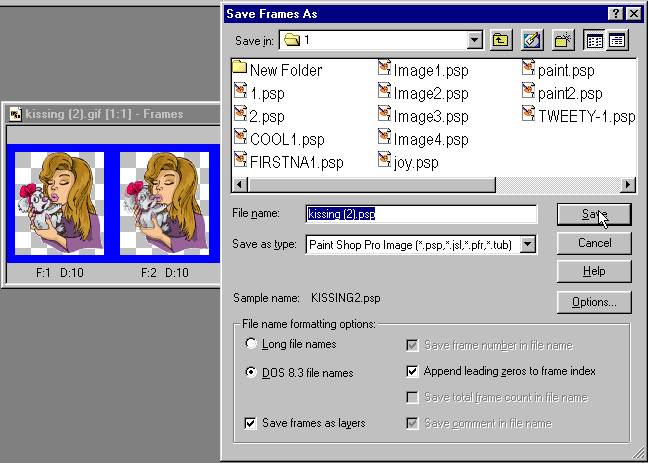The height and width of the screenshot is (463, 648).
Task: Select the Image1.psp file icon
Action: [x=384, y=68]
